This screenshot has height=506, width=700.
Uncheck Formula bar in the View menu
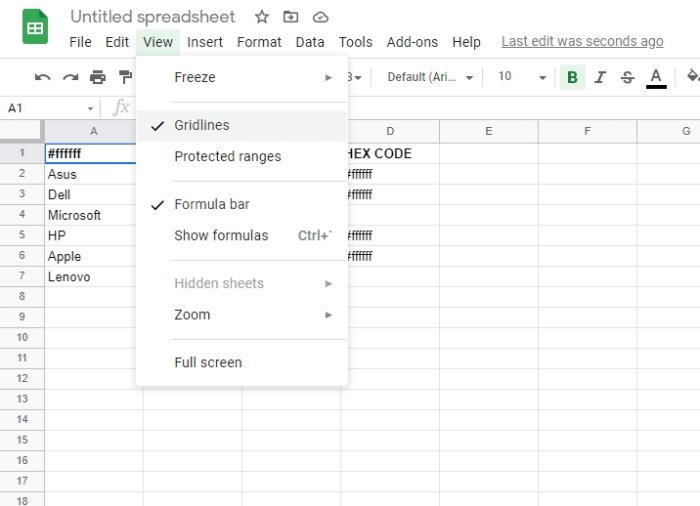[212, 204]
